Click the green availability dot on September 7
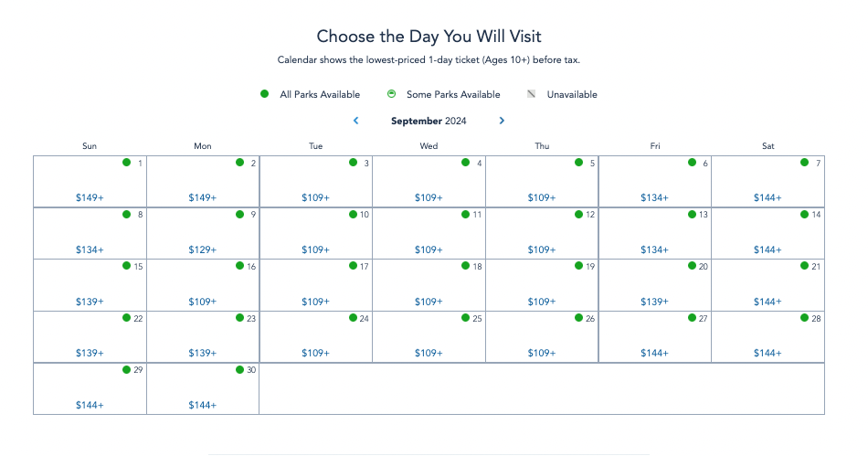Viewport: 868px width, 456px height. tap(805, 163)
